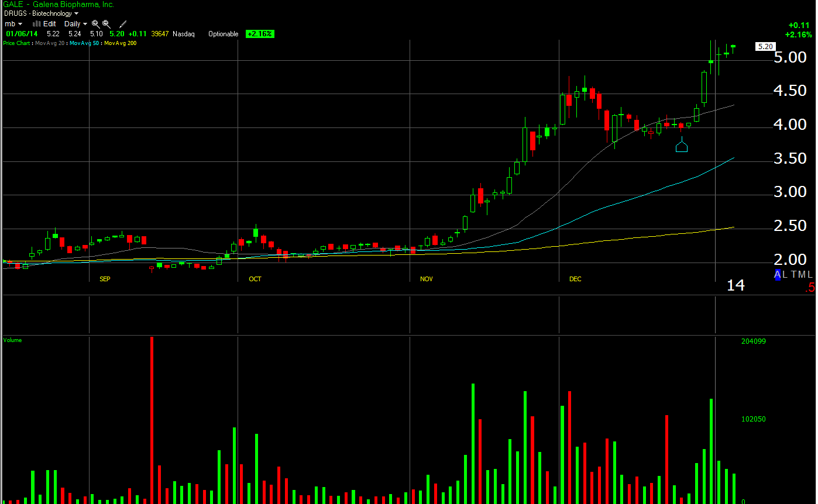
Task: Open the DRUGS - Biotechnology industry dropdown
Action: [x=41, y=13]
